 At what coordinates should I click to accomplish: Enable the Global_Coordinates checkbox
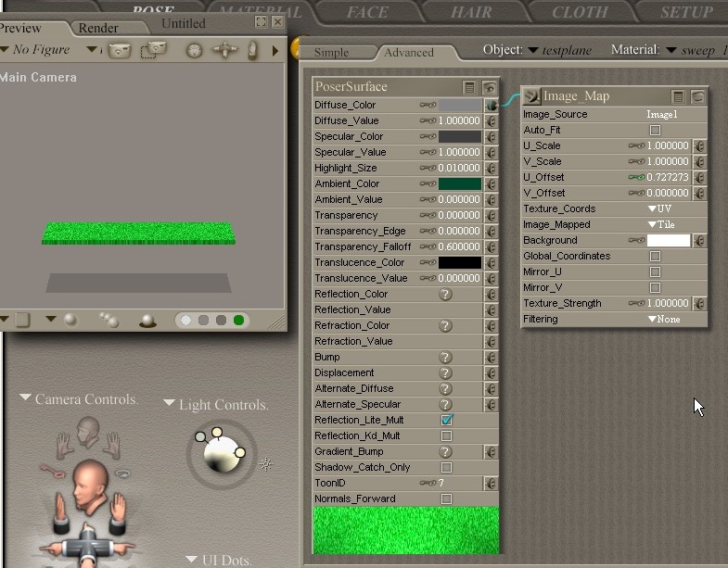[655, 256]
